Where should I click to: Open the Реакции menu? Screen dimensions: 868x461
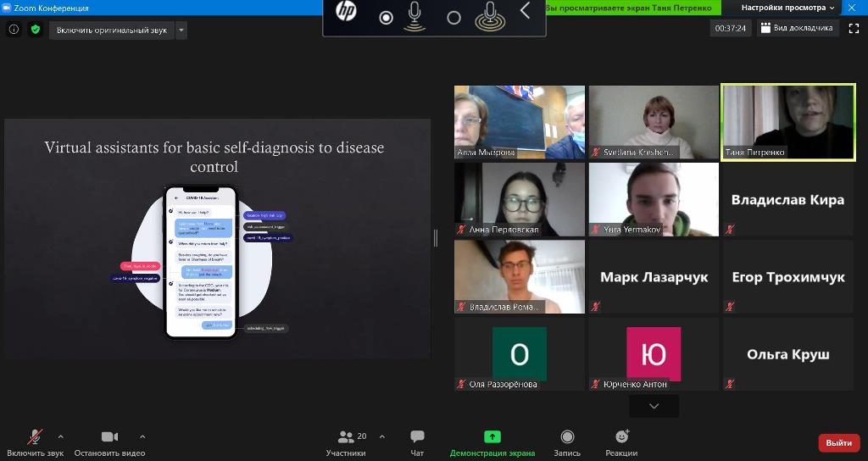(621, 442)
